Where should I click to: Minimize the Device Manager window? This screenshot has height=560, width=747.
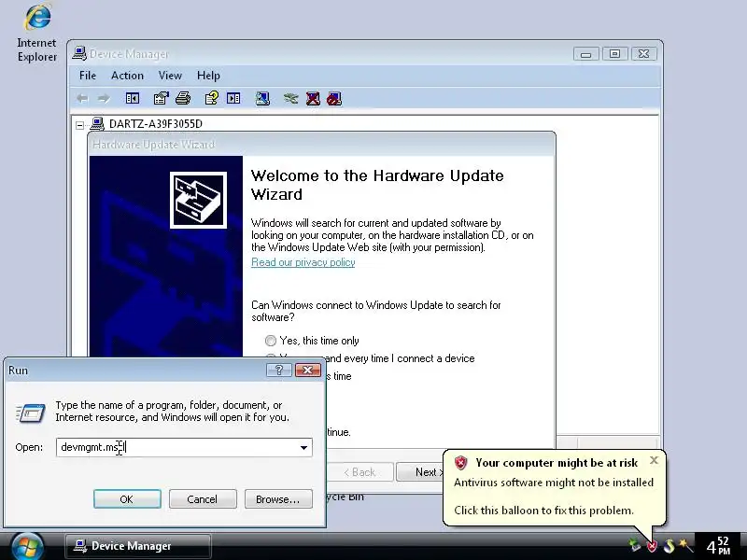[x=586, y=54]
